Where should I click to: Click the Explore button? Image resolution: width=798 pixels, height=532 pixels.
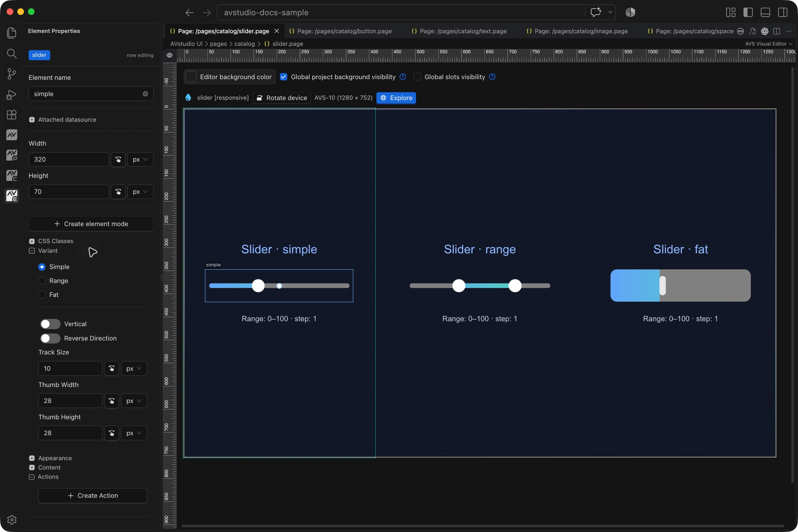tap(396, 98)
